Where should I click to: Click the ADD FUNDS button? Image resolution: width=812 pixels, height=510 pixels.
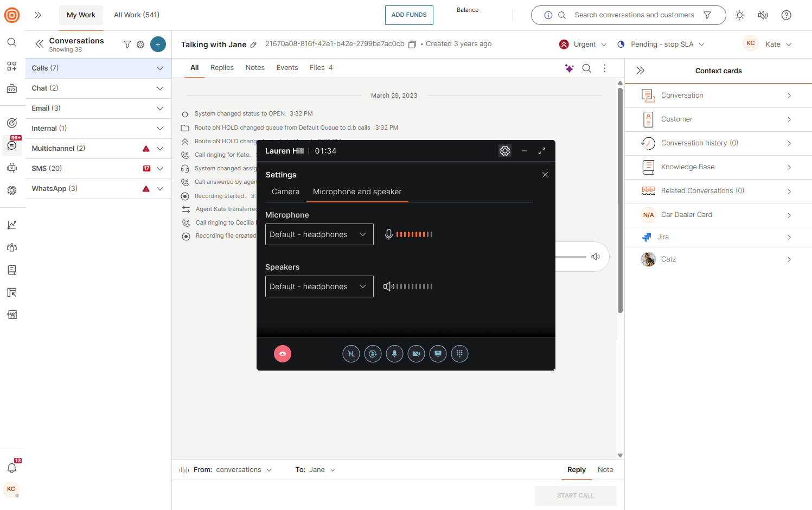(409, 15)
